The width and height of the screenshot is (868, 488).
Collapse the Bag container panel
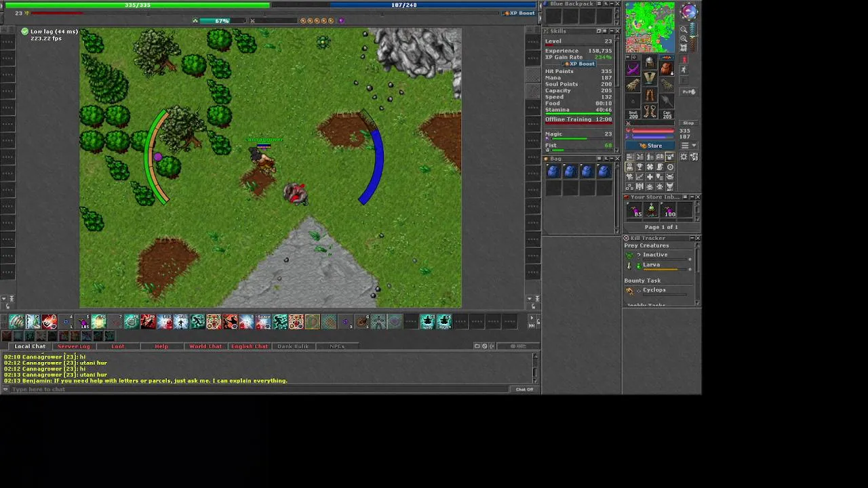tap(610, 159)
